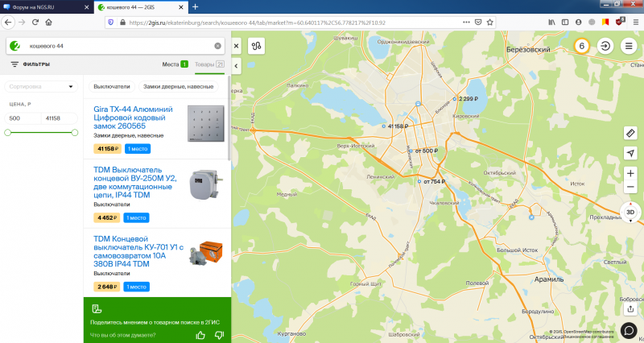This screenshot has width=644, height=343.
Task: Select the Выключатели category chip
Action: 112,87
